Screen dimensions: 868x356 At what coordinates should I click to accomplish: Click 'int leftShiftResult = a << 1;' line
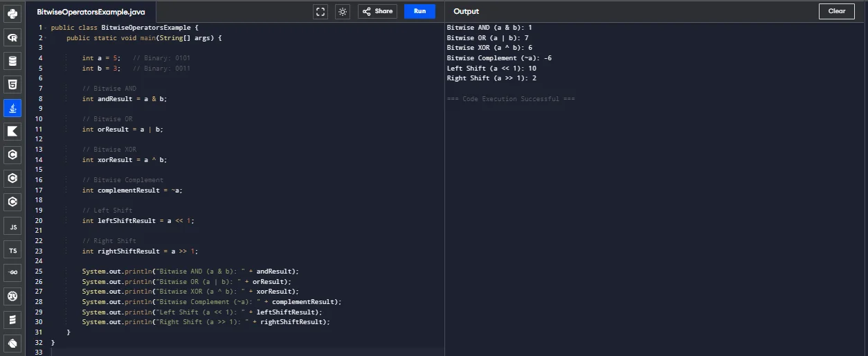point(138,220)
